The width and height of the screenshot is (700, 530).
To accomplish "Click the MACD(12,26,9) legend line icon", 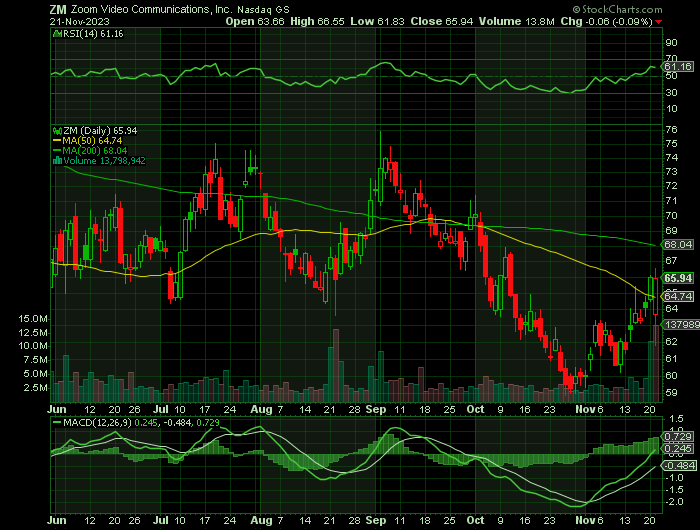I will 57,422.
